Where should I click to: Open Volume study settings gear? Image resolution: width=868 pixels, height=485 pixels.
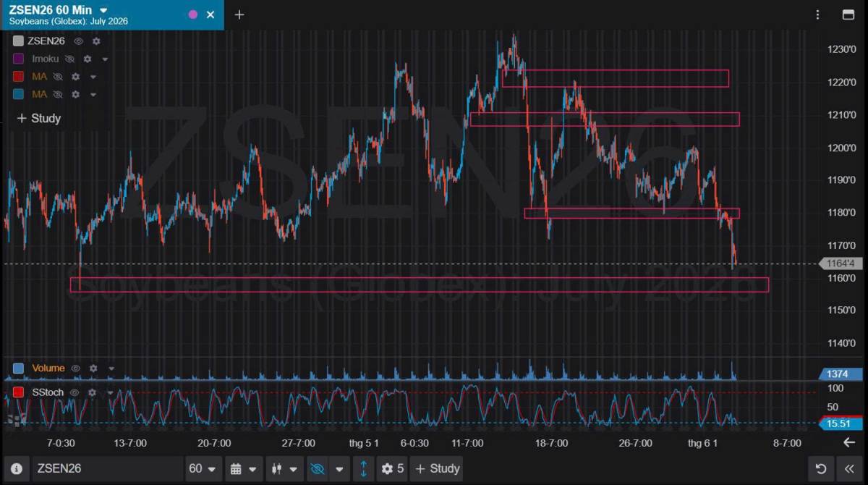pyautogui.click(x=93, y=368)
